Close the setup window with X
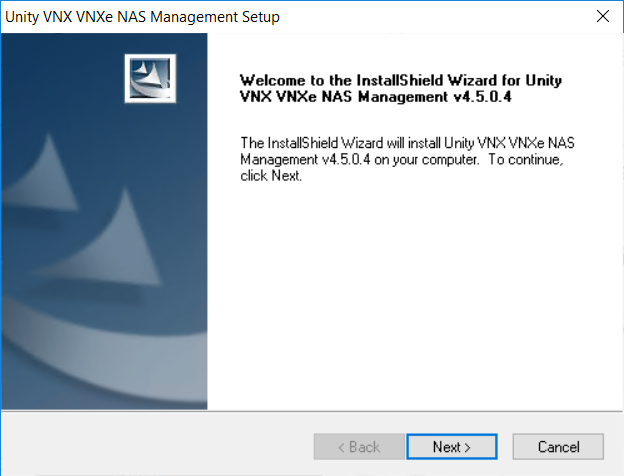 [x=602, y=17]
